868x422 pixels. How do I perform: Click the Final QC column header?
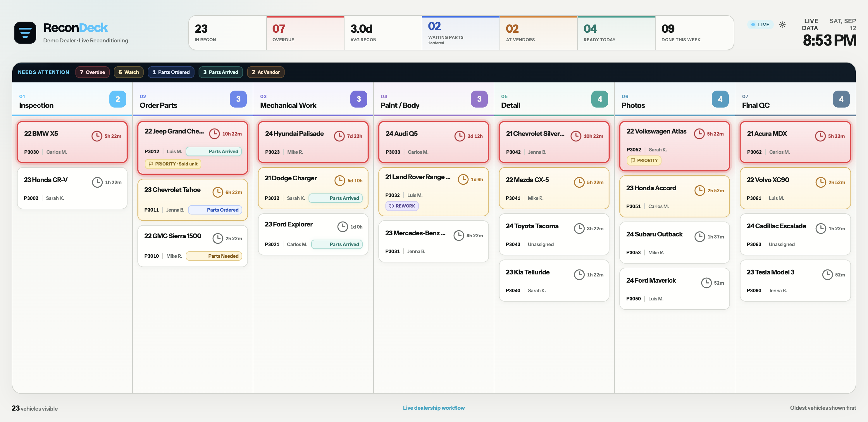tap(795, 99)
